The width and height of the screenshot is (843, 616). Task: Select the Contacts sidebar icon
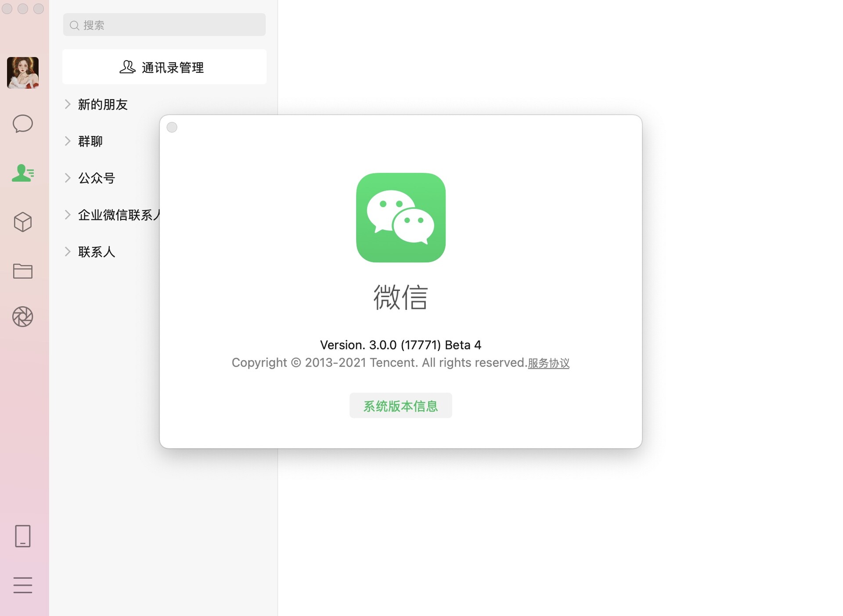click(23, 173)
